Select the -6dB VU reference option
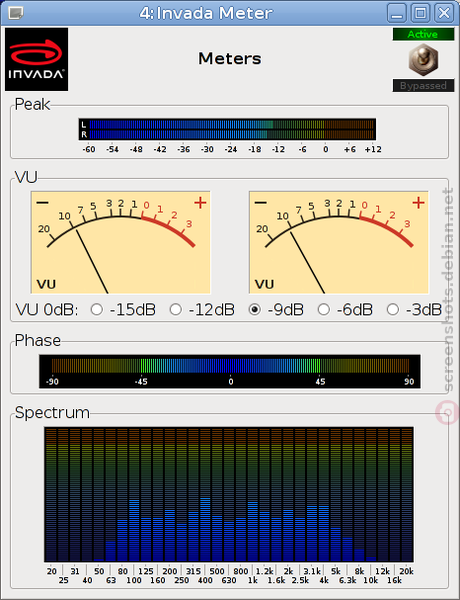This screenshot has height=600, width=460. (x=323, y=309)
